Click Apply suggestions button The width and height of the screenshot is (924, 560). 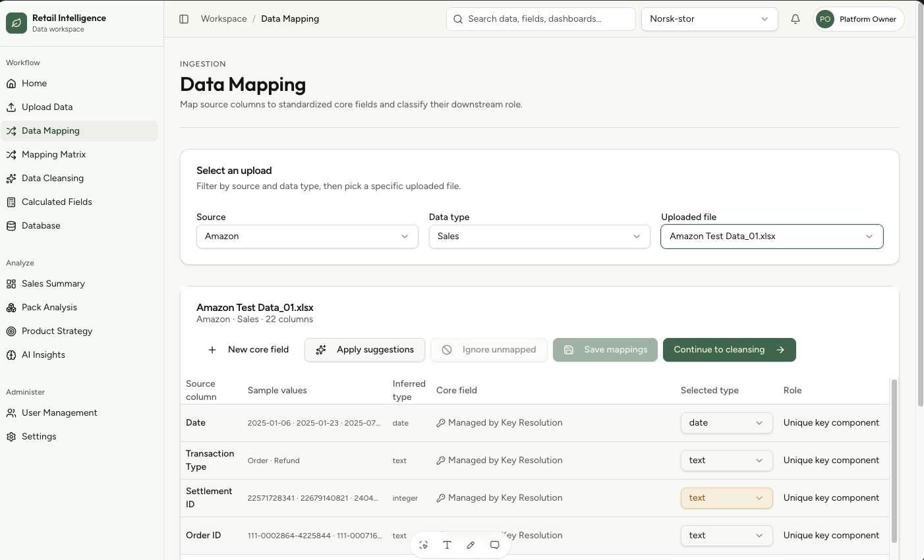coord(364,350)
